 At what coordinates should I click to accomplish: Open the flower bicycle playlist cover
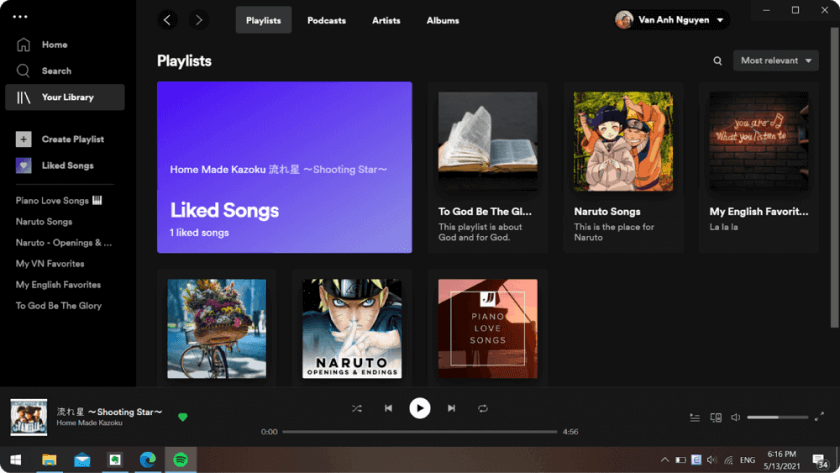coord(216,328)
